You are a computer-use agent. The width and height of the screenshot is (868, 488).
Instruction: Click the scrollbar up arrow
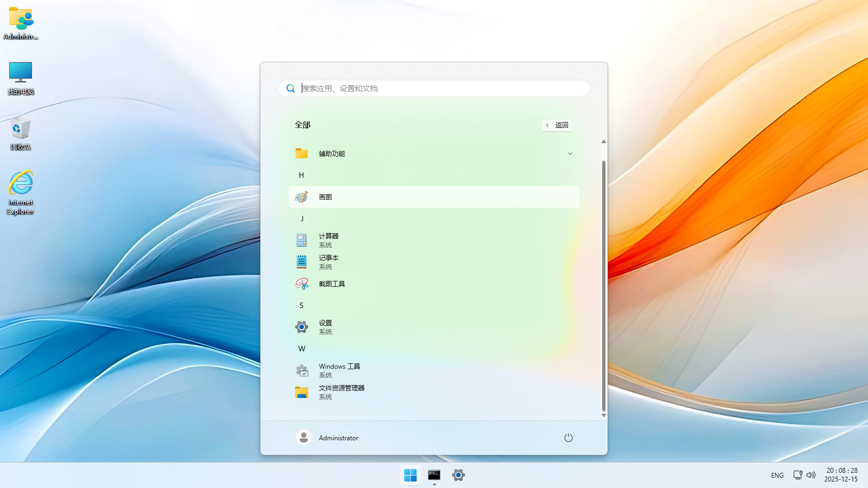(x=603, y=142)
